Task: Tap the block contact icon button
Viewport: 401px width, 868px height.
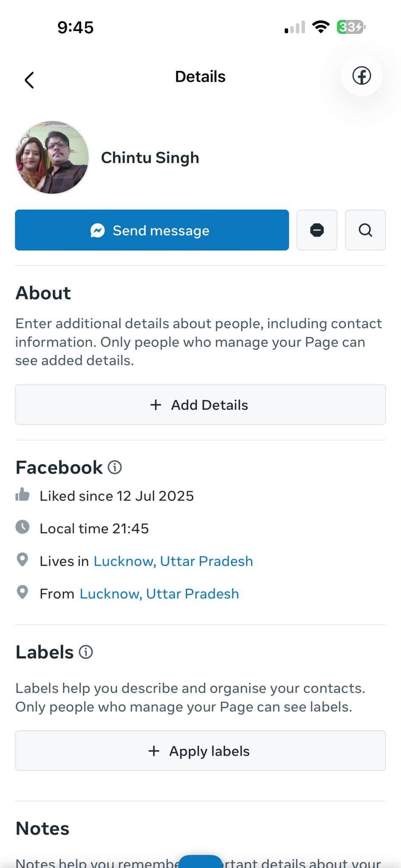Action: click(x=317, y=230)
